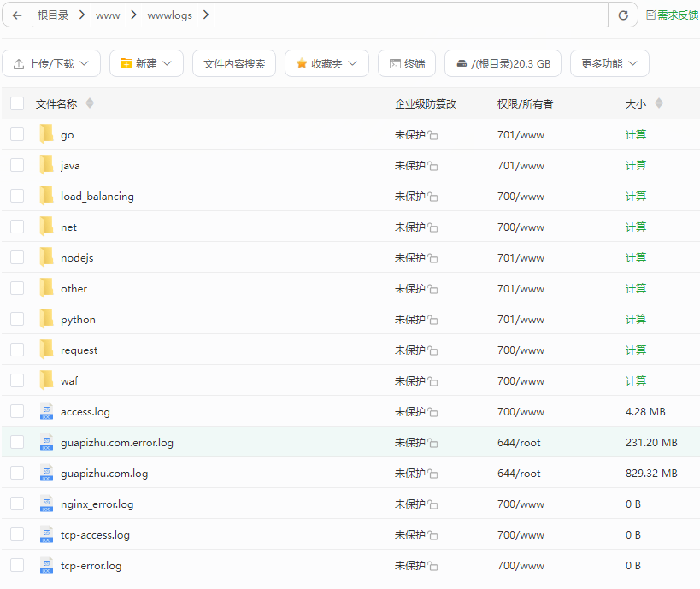Check the box for the other folder
This screenshot has width=700, height=589.
click(x=17, y=288)
